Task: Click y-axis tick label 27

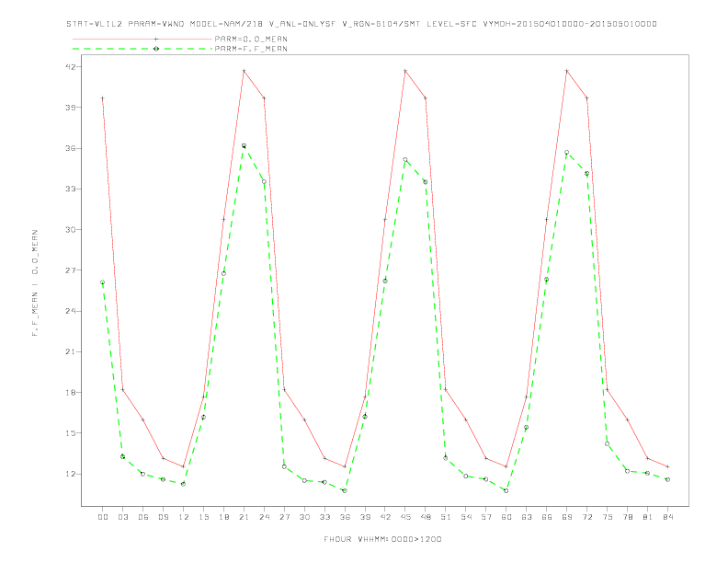Action: 71,270
